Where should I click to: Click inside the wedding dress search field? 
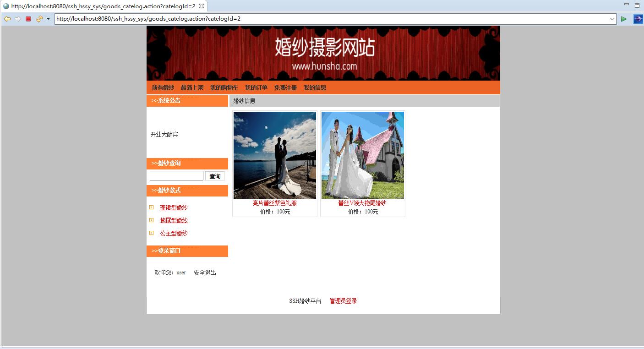click(x=176, y=175)
